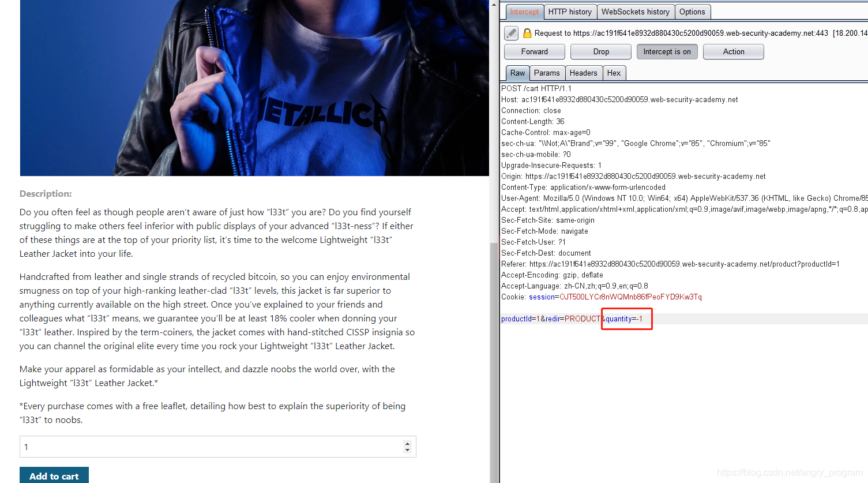Click the leather jacket product image
Screen dimensions: 868x483
click(254, 88)
